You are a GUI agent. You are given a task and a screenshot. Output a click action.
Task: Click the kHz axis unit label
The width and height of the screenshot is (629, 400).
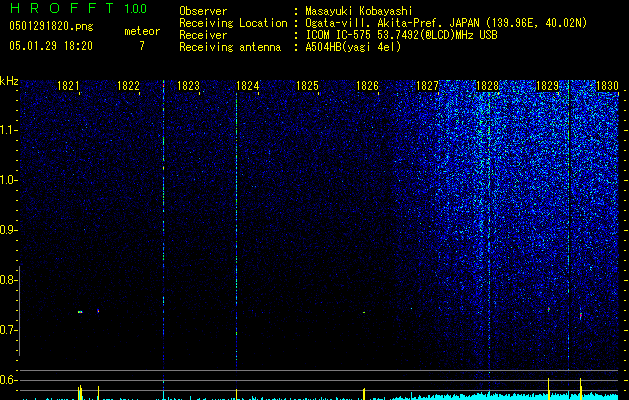(9, 81)
